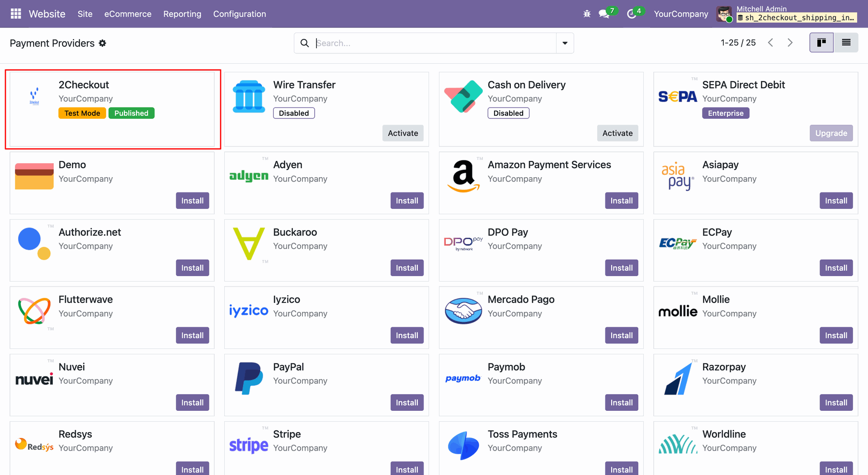
Task: Expand the search options dropdown arrow
Action: pos(565,43)
